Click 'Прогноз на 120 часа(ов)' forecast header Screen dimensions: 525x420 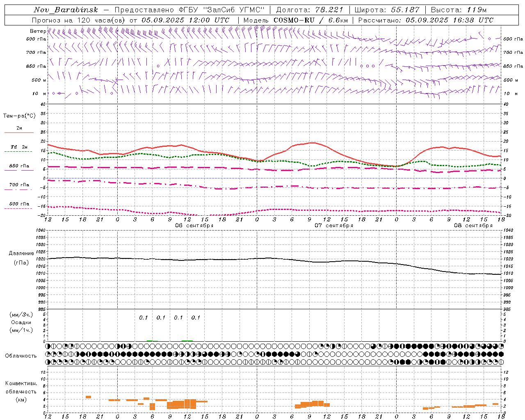pyautogui.click(x=79, y=20)
